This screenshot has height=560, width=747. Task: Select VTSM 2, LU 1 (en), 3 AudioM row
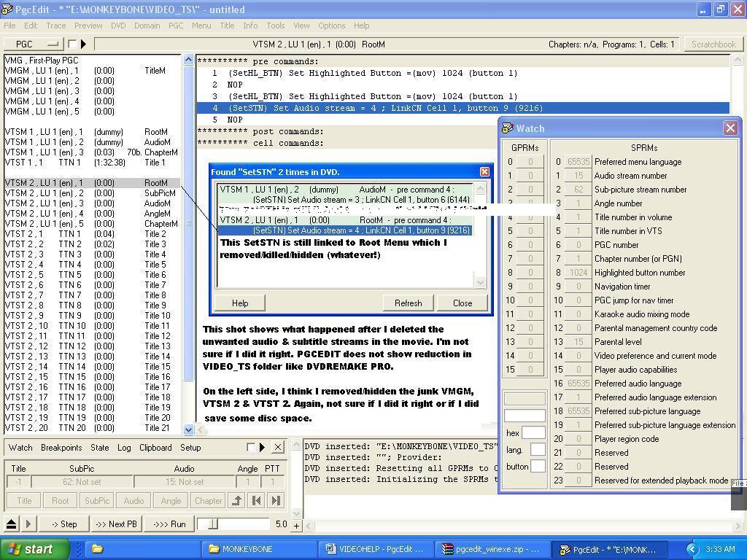92,203
